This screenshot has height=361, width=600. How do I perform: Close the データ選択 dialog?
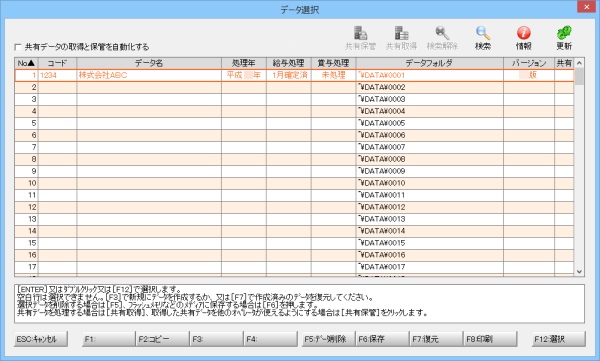tap(587, 7)
